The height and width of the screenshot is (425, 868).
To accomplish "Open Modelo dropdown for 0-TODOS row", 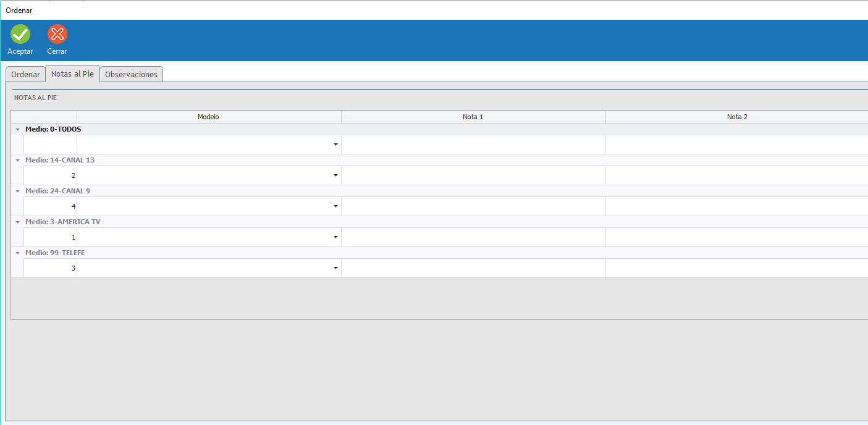I will point(335,145).
